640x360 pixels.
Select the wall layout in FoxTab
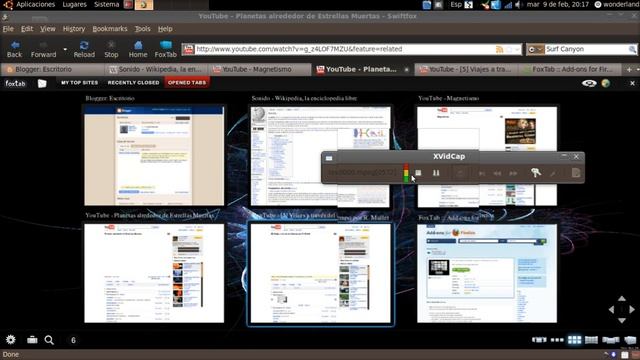pos(591,340)
